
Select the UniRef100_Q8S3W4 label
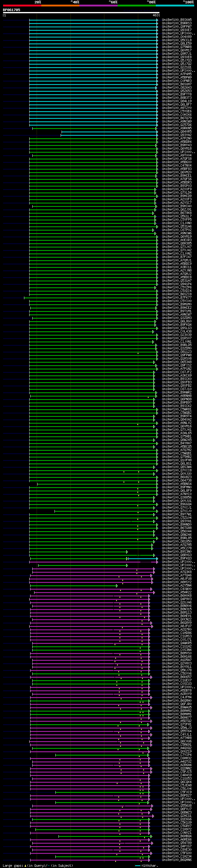pyautogui.click(x=177, y=467)
